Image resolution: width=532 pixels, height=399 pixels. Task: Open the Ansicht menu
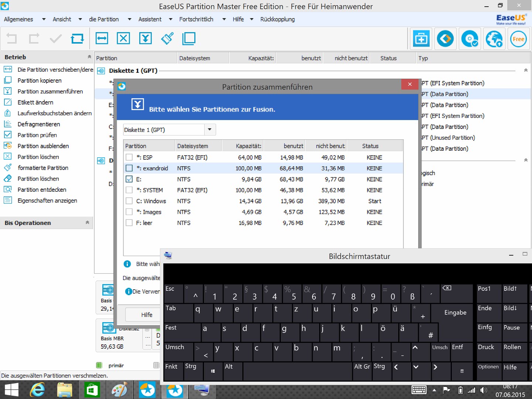pyautogui.click(x=62, y=19)
